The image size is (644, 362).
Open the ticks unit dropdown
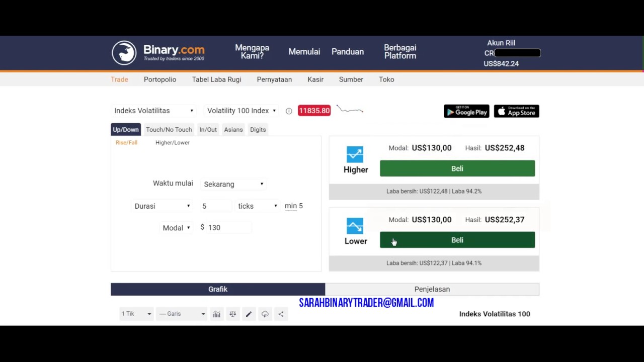257,206
